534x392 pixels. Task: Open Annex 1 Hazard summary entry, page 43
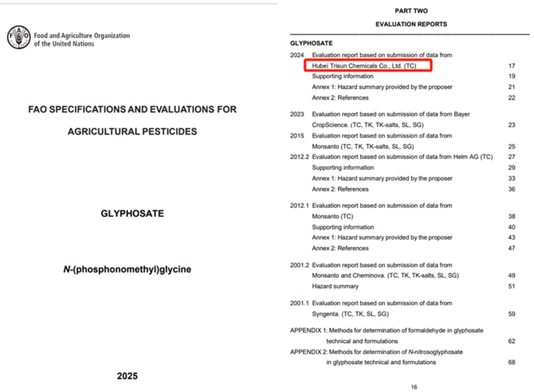coord(382,237)
